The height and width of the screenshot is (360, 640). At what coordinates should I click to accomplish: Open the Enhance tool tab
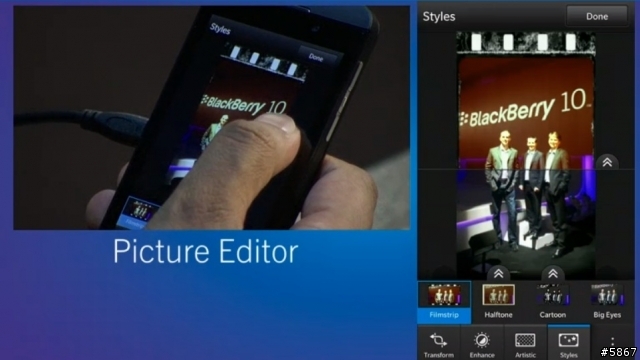coord(482,343)
